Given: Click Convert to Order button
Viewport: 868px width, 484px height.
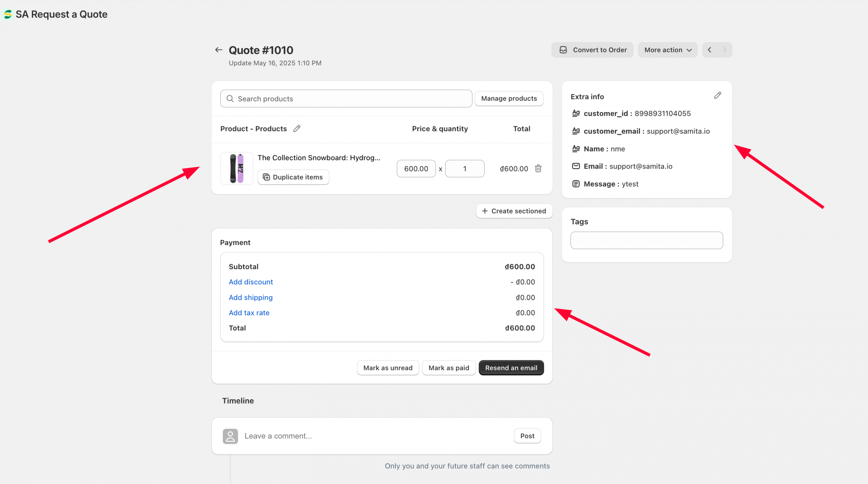Looking at the screenshot, I should 592,50.
